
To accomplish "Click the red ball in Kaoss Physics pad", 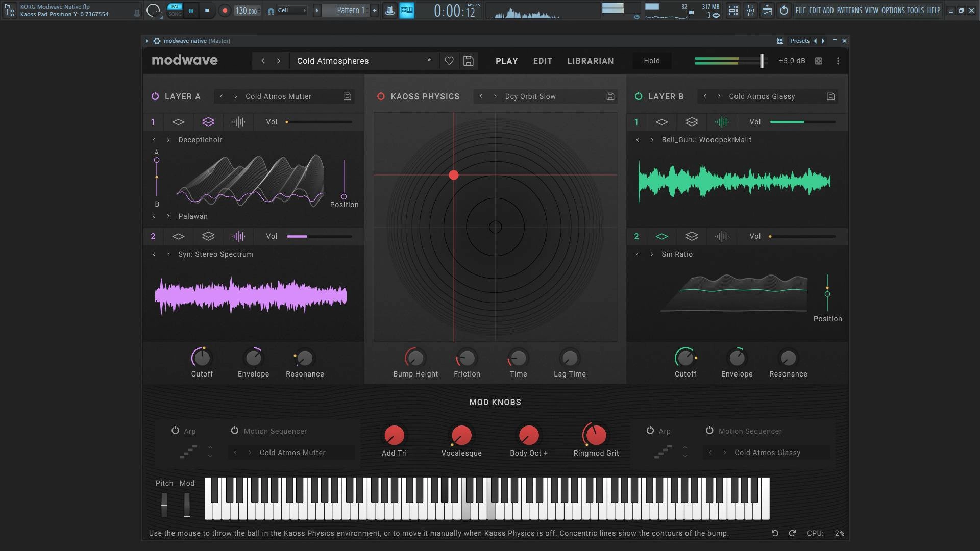I will [x=454, y=175].
